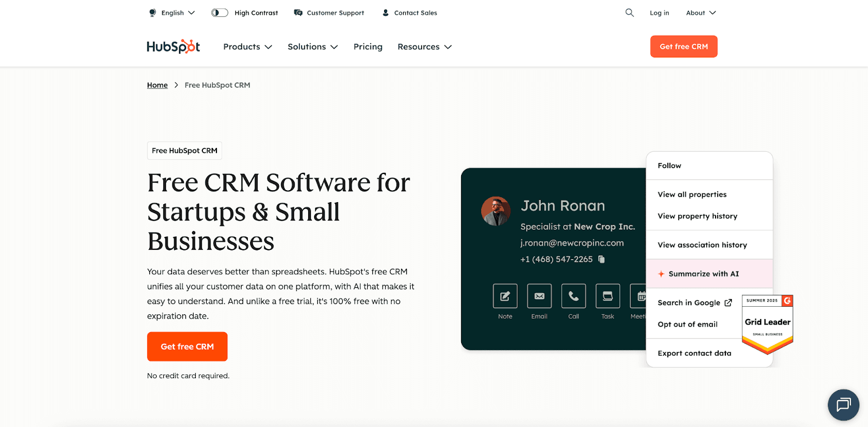Click the No credit card required text
Image resolution: width=868 pixels, height=427 pixels.
pyautogui.click(x=188, y=376)
